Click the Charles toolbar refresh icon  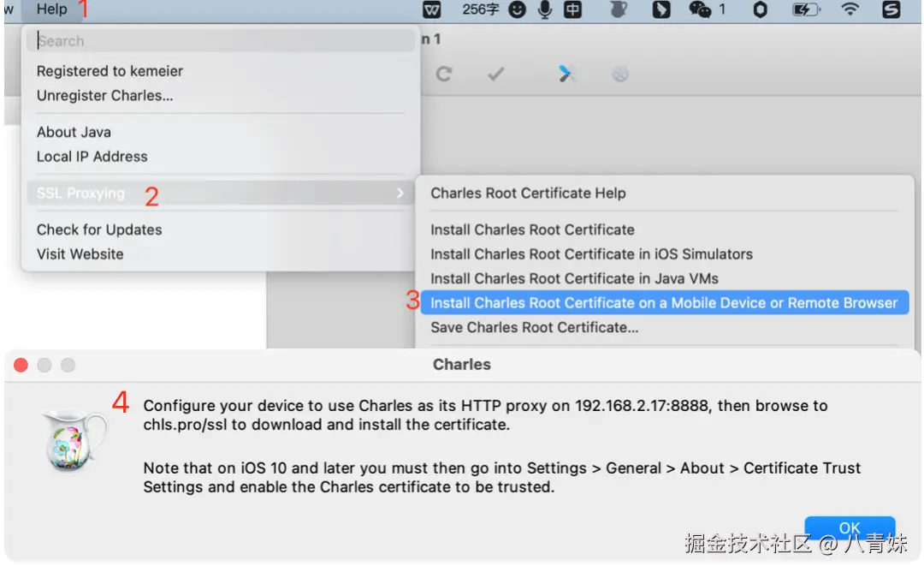tap(444, 74)
